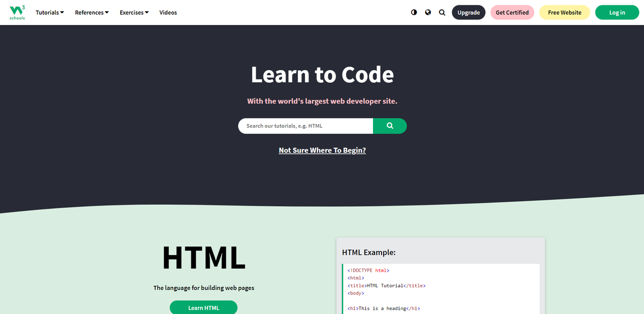Open the Get Certified page

pos(512,12)
